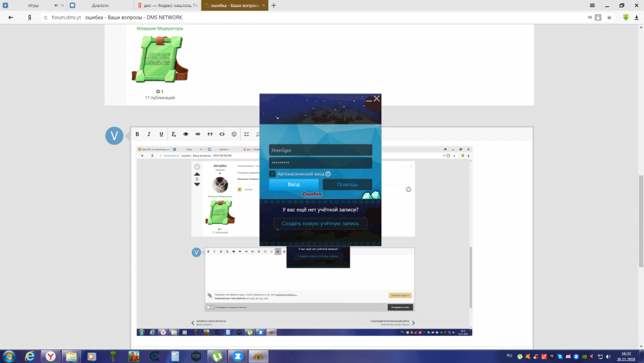The image size is (644, 363).
Task: Click the Помощь button in the launcher
Action: pos(348,184)
